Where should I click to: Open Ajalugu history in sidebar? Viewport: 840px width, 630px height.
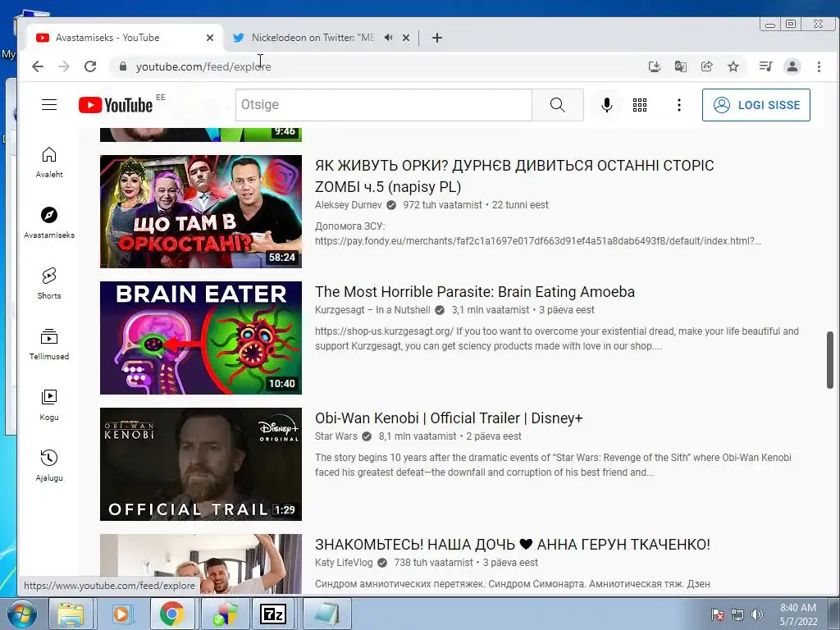49,466
